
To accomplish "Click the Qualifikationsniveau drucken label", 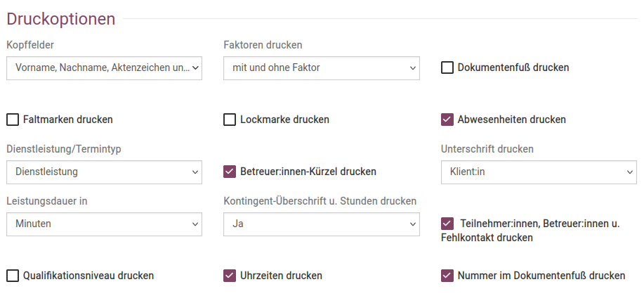I will [88, 276].
